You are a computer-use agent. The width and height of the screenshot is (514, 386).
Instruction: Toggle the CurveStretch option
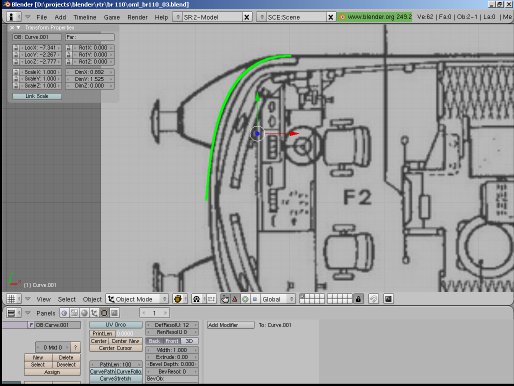pos(116,379)
